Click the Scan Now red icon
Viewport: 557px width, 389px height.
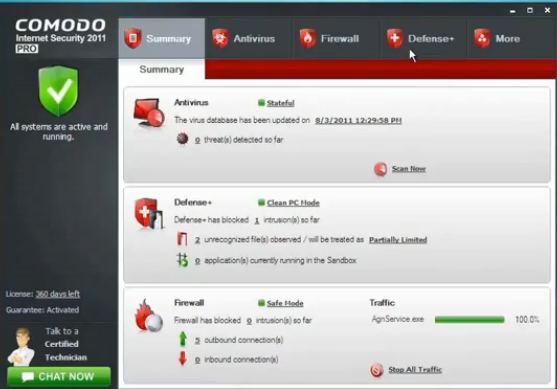coord(380,169)
